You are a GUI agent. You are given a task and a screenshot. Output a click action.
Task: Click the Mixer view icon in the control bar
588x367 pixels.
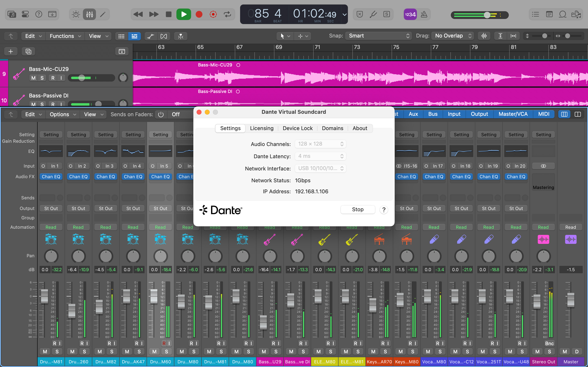pos(89,14)
